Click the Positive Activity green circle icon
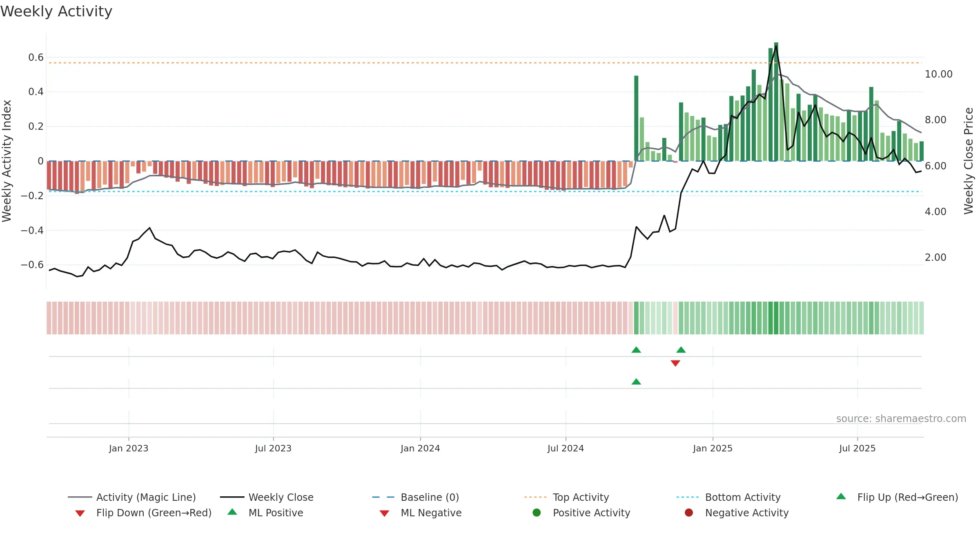The height and width of the screenshot is (551, 980). pos(537,512)
